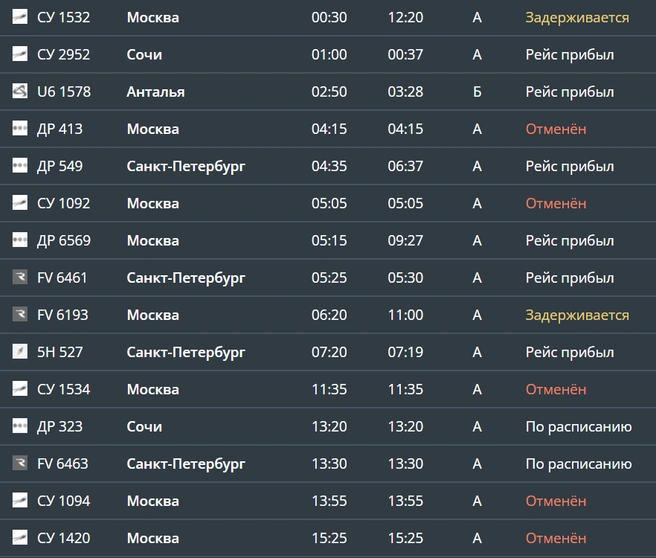Image resolution: width=656 pixels, height=558 pixels.
Task: Click the Pobeda icon next to ДР 413
Action: tap(20, 128)
